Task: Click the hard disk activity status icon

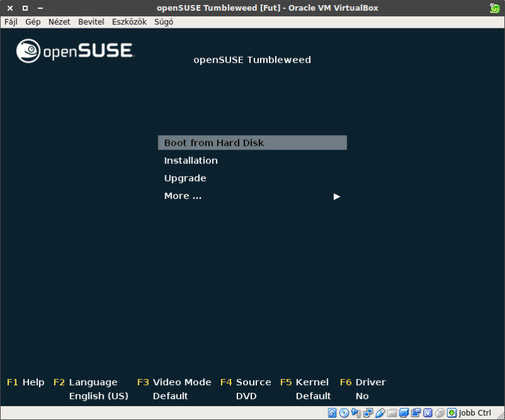Action: [x=332, y=412]
